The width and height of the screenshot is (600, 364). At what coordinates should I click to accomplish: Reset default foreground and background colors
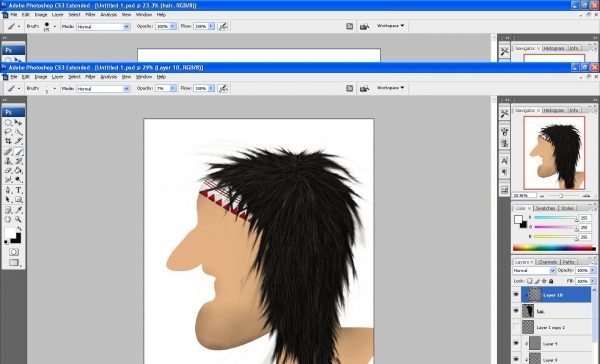[6, 242]
